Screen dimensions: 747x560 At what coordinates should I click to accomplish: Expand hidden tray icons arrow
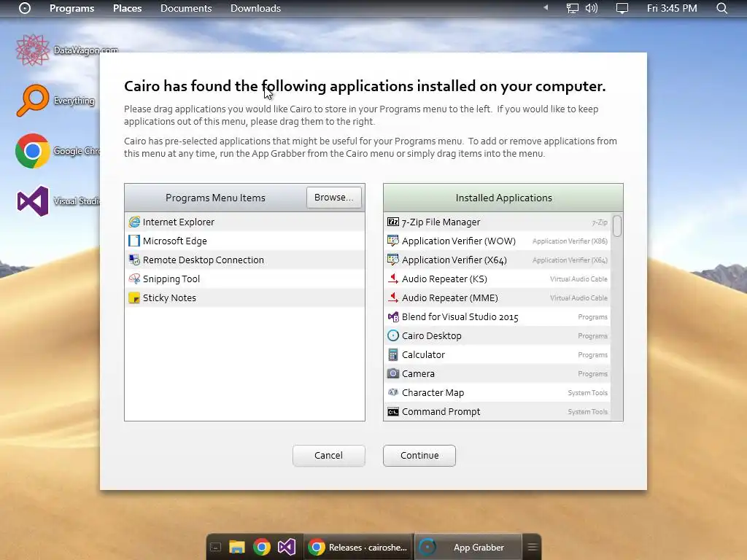tap(546, 7)
